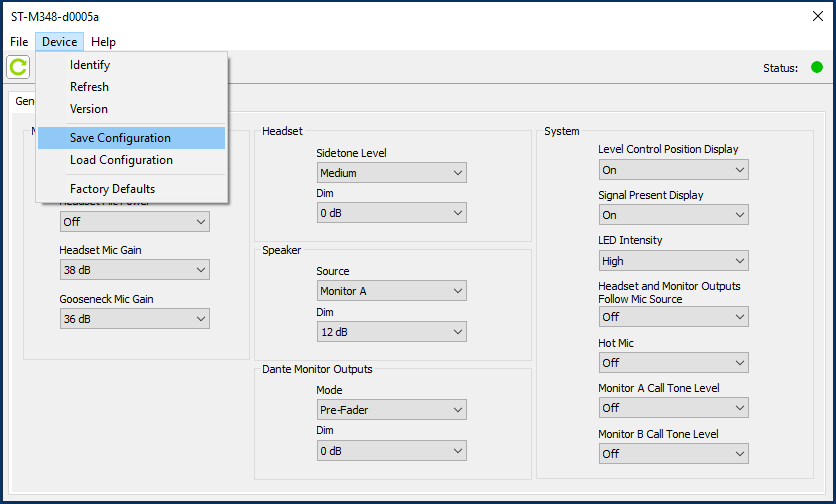Open Monitor A Call Tone Level dropdown
This screenshot has height=504, width=836.
point(673,408)
